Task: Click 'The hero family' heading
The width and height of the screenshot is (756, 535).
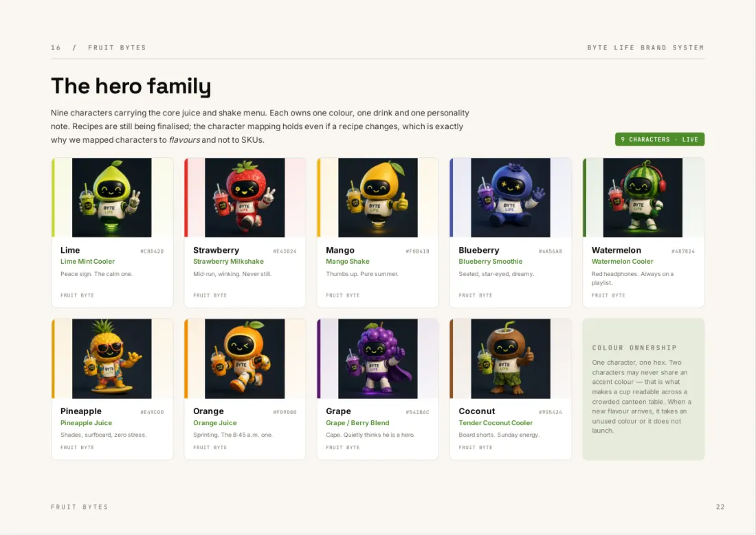Action: (131, 87)
